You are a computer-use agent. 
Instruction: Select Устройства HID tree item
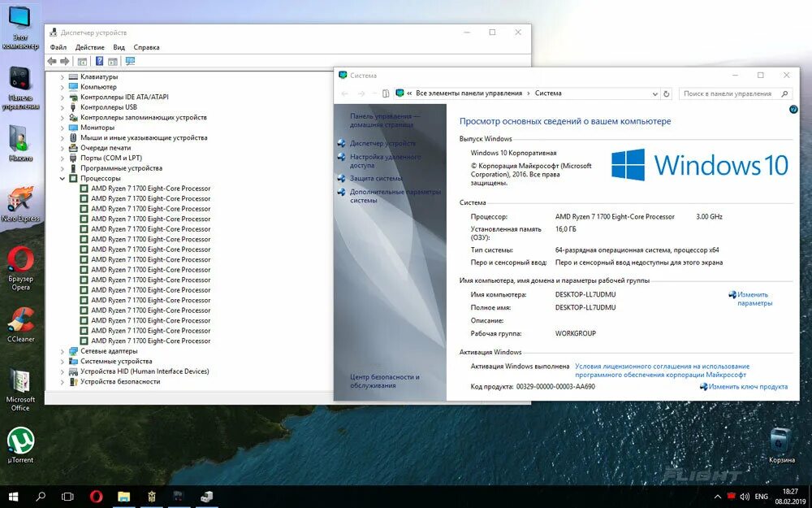pyautogui.click(x=145, y=371)
